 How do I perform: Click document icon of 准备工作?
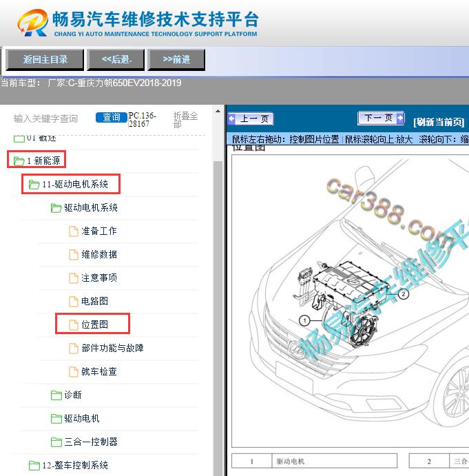74,231
